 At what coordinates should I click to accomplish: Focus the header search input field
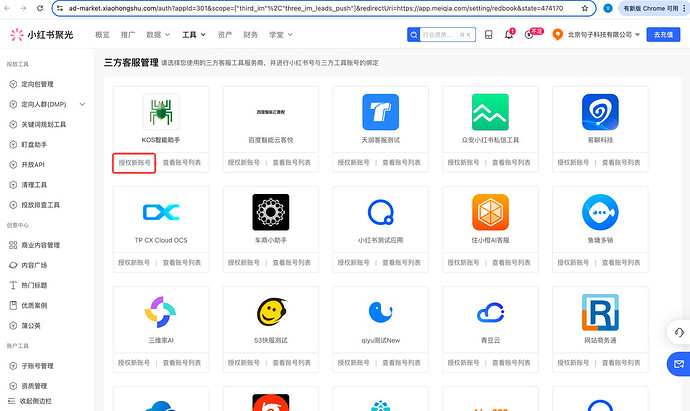(447, 34)
